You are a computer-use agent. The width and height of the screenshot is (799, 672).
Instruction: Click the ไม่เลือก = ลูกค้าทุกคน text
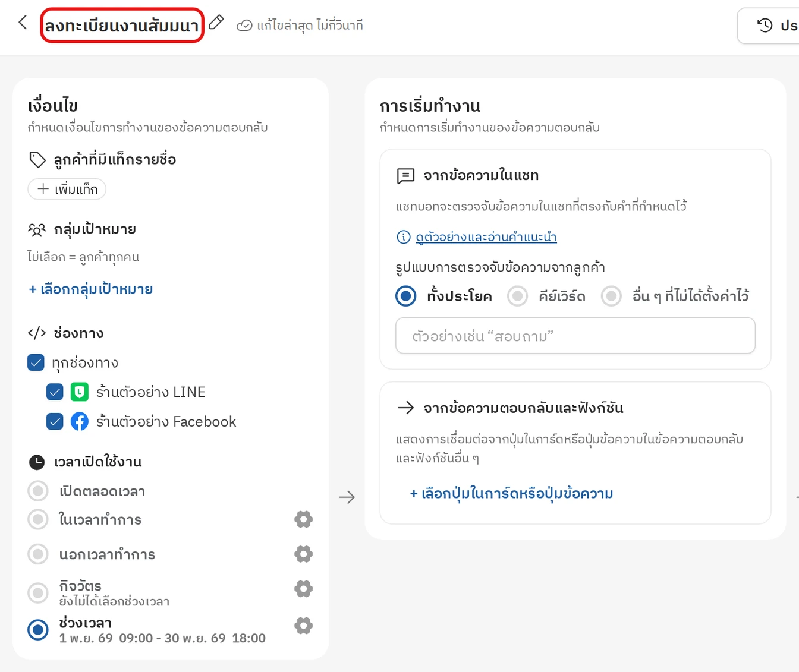point(83,257)
